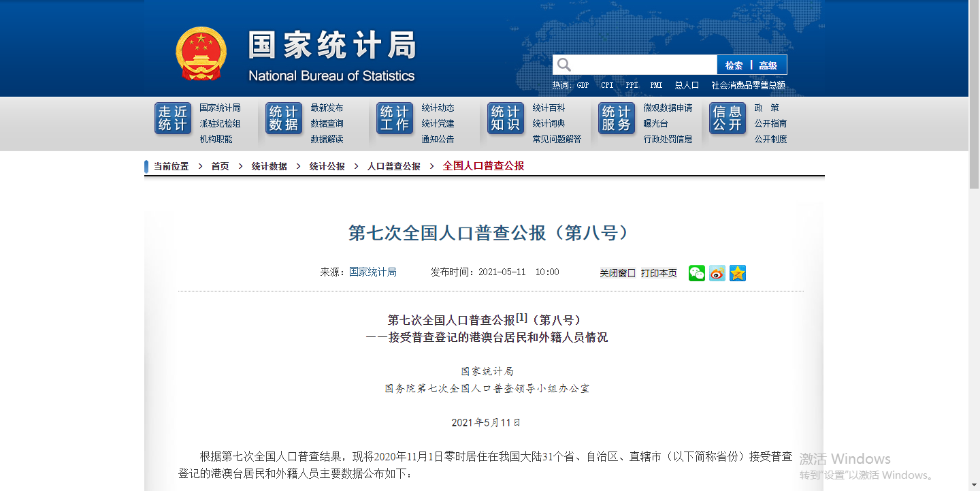Open the 统计知识 blue tile
This screenshot has height=491, width=980.
[x=506, y=118]
